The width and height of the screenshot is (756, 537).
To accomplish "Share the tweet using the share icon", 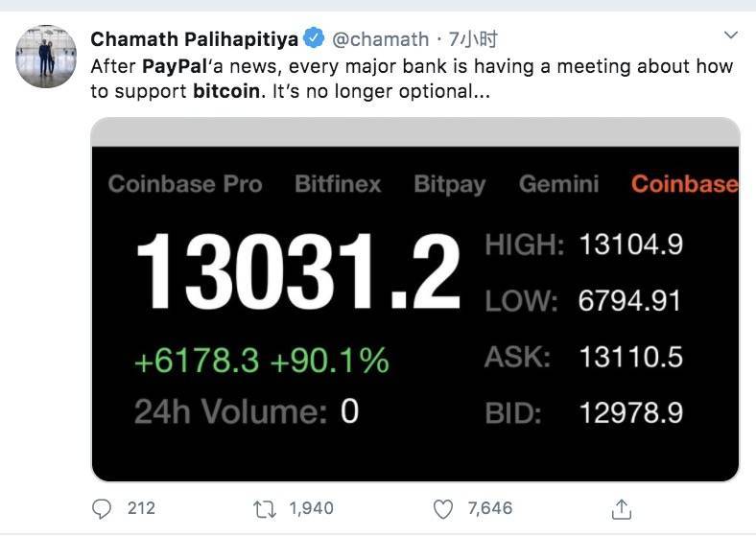I will coord(621,507).
